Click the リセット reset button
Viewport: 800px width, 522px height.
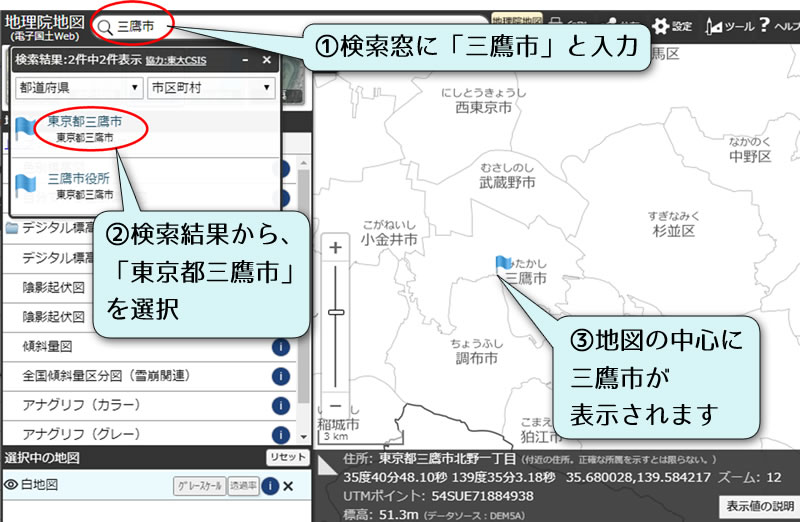pyautogui.click(x=288, y=457)
